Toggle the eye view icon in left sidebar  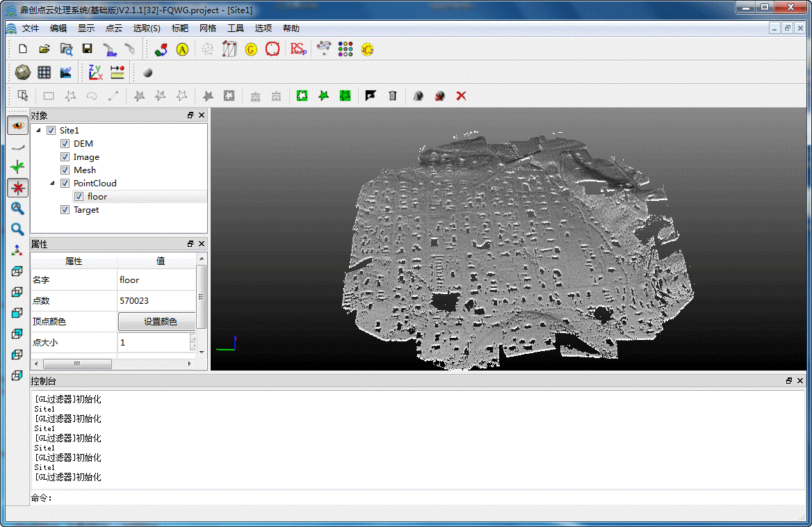(17, 125)
